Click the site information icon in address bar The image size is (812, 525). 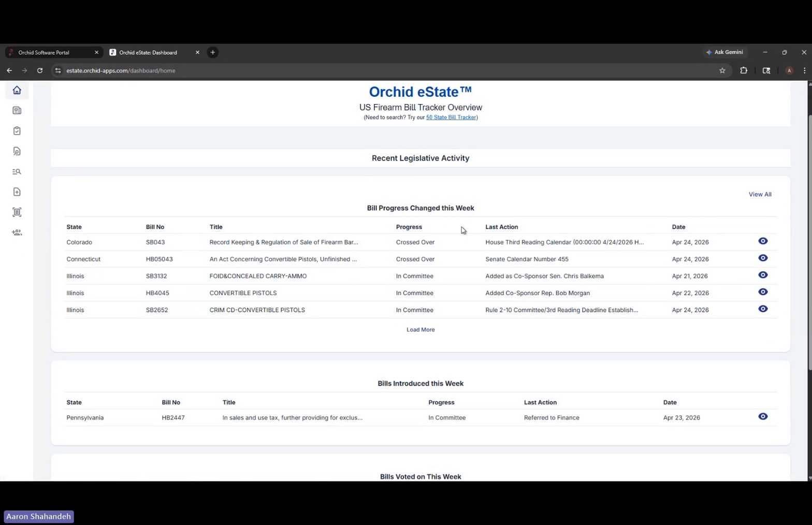58,70
